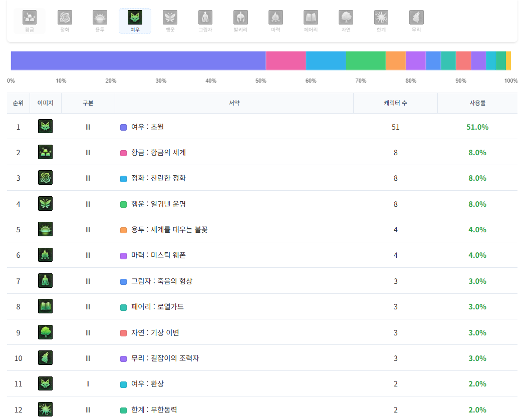The width and height of the screenshot is (526, 420).
Task: Click the large purple 51% bar segment
Action: [x=138, y=61]
